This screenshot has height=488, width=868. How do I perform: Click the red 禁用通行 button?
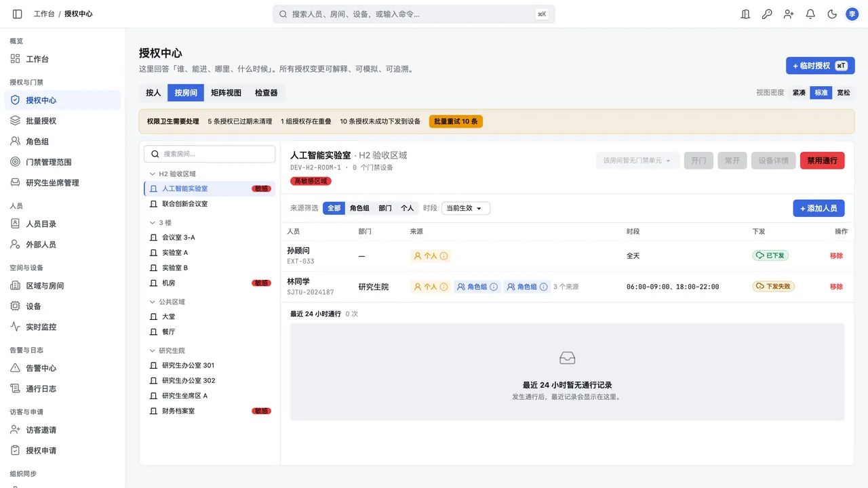[x=822, y=161]
